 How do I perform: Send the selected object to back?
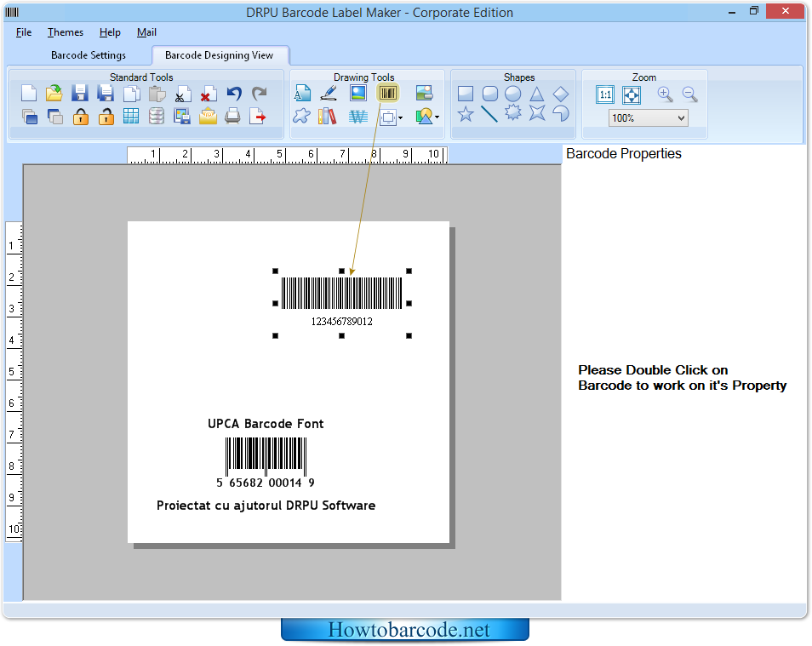click(54, 117)
